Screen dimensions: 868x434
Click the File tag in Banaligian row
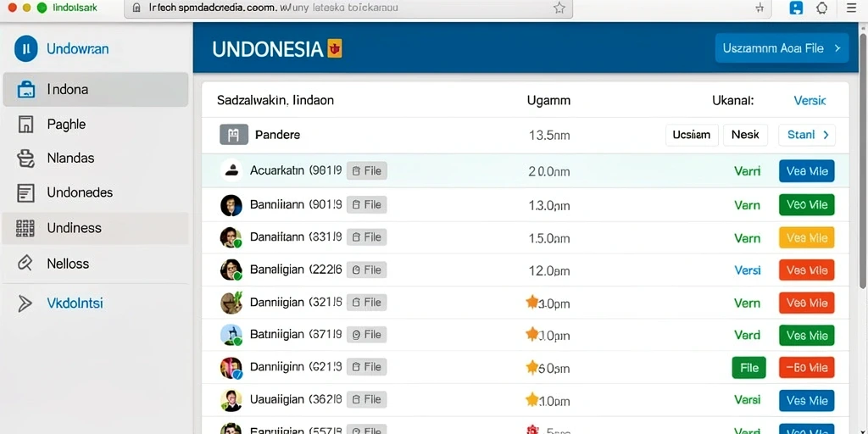click(x=366, y=270)
